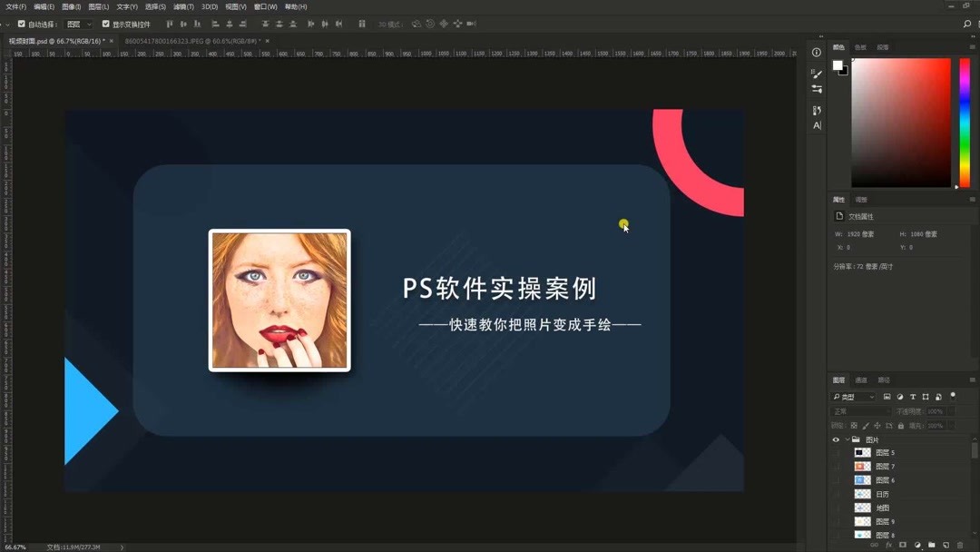This screenshot has width=980, height=552.
Task: Toggle the 显示变换控件 checkbox
Action: [106, 24]
